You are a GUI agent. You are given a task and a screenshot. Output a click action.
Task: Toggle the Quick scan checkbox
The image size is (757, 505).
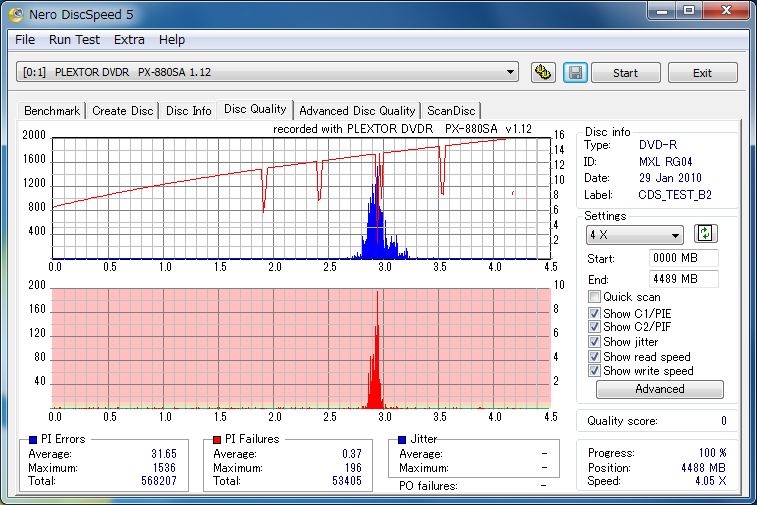click(x=595, y=297)
